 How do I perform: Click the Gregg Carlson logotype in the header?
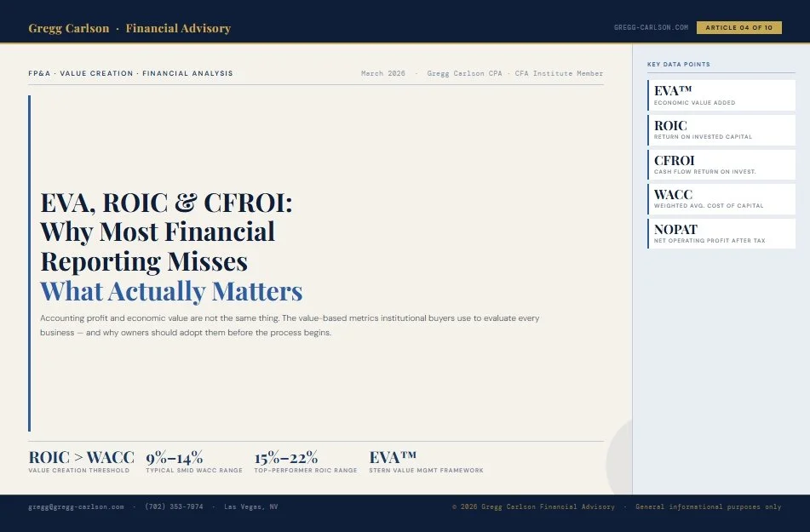(x=68, y=27)
